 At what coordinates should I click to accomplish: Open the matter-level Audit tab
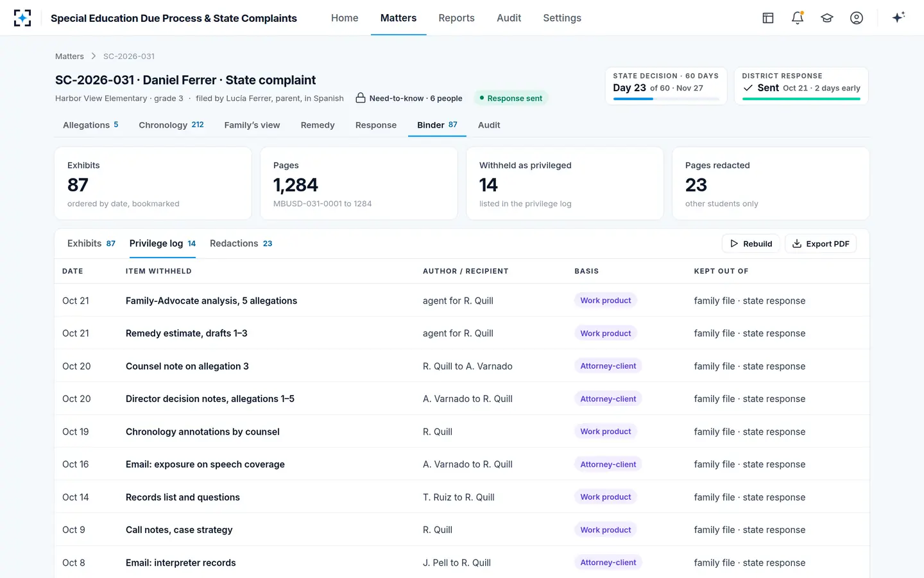coord(489,125)
